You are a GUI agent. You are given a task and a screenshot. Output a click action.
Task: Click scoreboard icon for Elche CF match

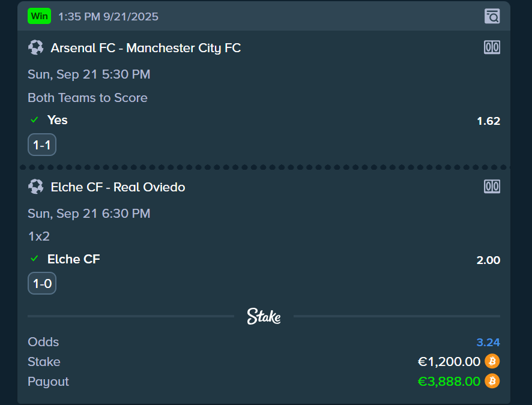(x=492, y=187)
